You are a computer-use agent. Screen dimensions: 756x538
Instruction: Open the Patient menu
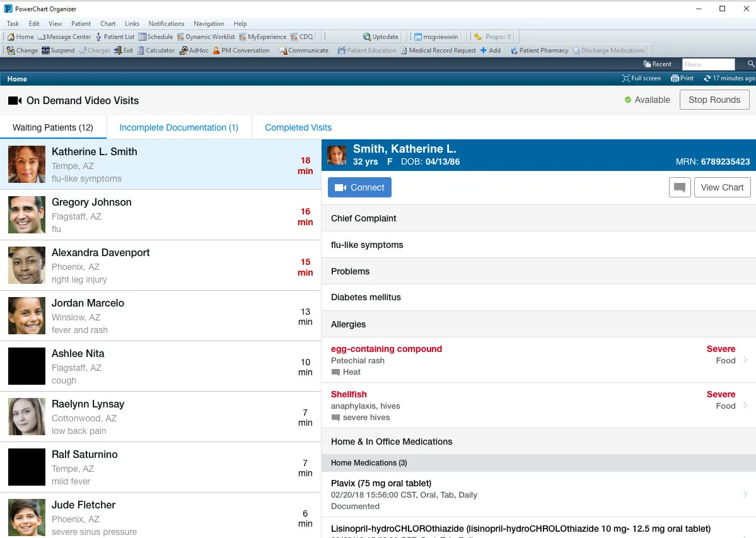pos(81,23)
